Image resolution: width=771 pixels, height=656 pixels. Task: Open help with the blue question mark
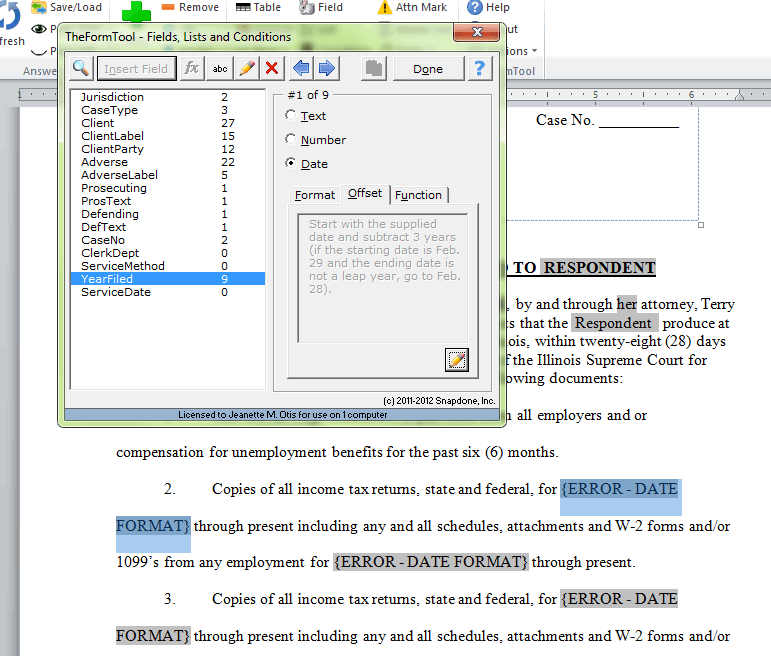tap(481, 69)
